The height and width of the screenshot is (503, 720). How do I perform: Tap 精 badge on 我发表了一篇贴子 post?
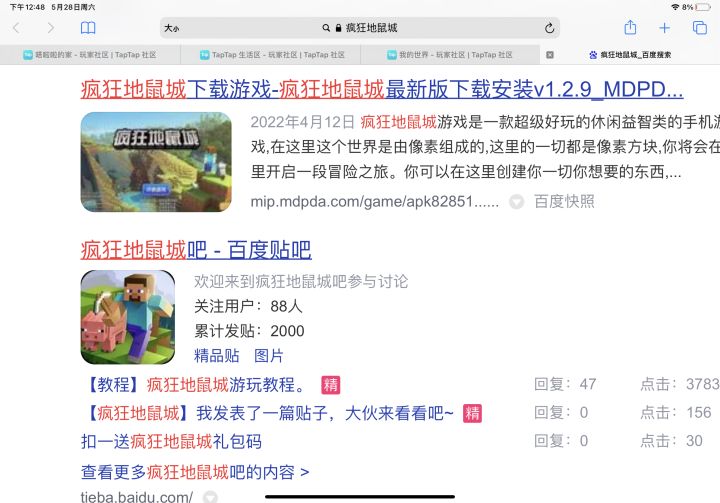472,413
